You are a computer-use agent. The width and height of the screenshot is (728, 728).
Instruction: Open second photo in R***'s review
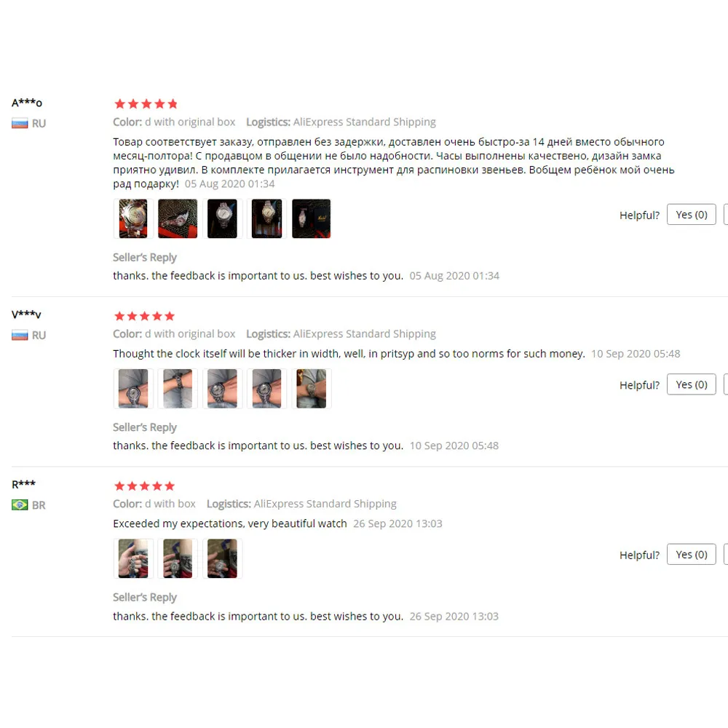(x=178, y=558)
